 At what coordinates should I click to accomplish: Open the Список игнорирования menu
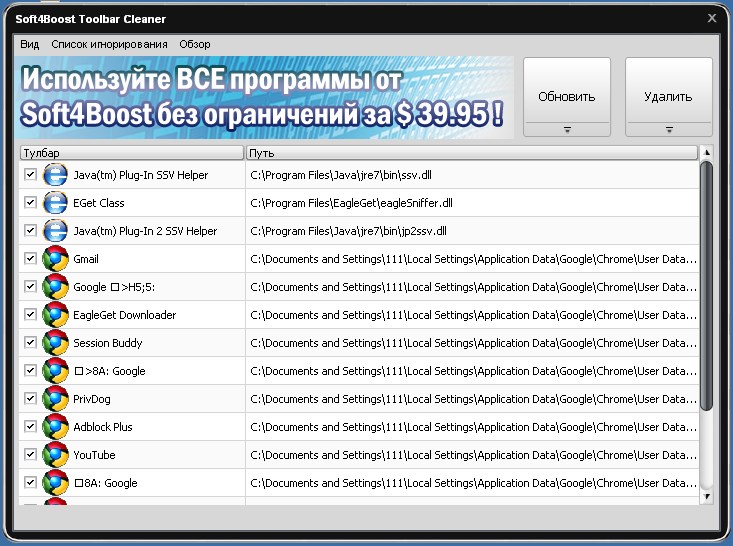[109, 44]
